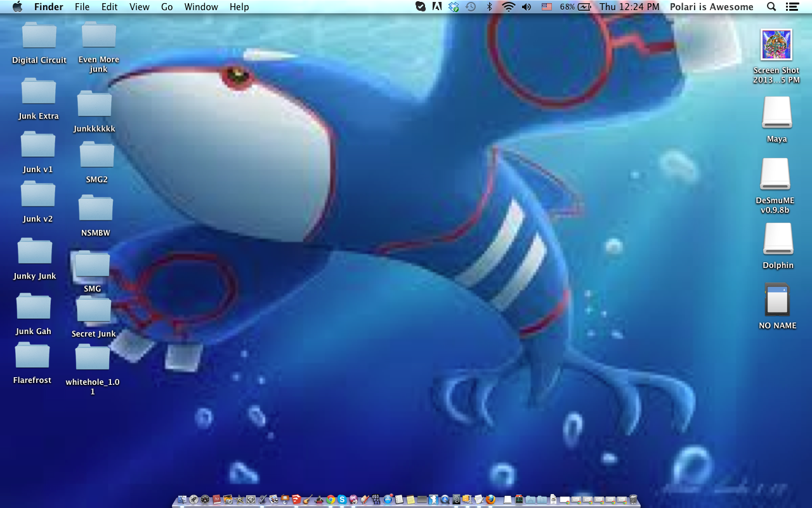Select the NO NAME SD card
812x508 pixels.
(x=777, y=300)
